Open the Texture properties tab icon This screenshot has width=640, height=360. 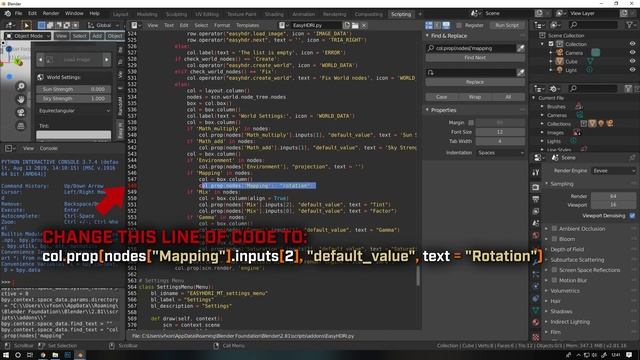pyautogui.click(x=536, y=337)
